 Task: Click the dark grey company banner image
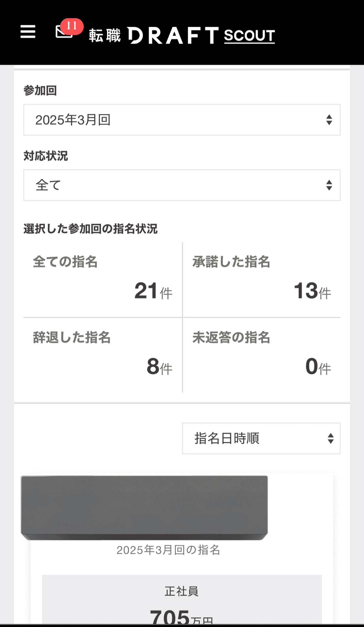144,507
